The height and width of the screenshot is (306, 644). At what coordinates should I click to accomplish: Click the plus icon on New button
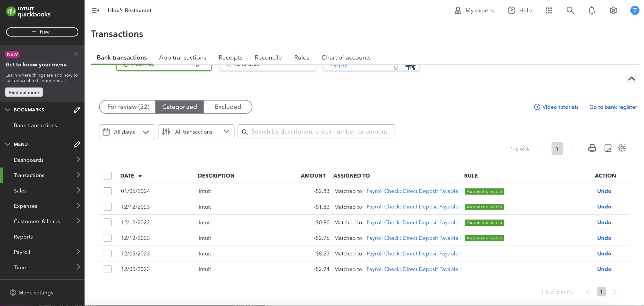point(34,32)
